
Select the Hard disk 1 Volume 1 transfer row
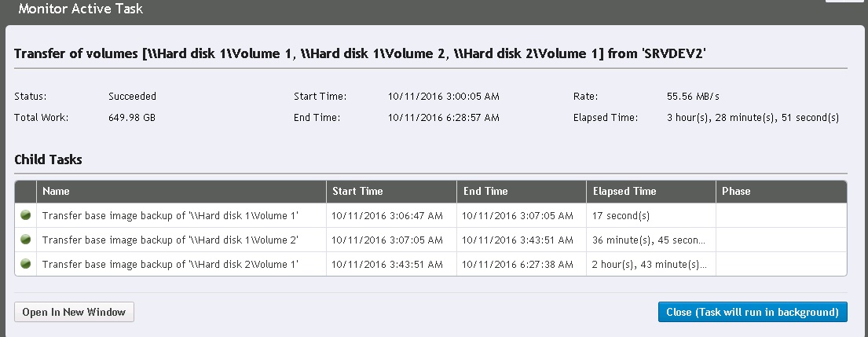430,215
